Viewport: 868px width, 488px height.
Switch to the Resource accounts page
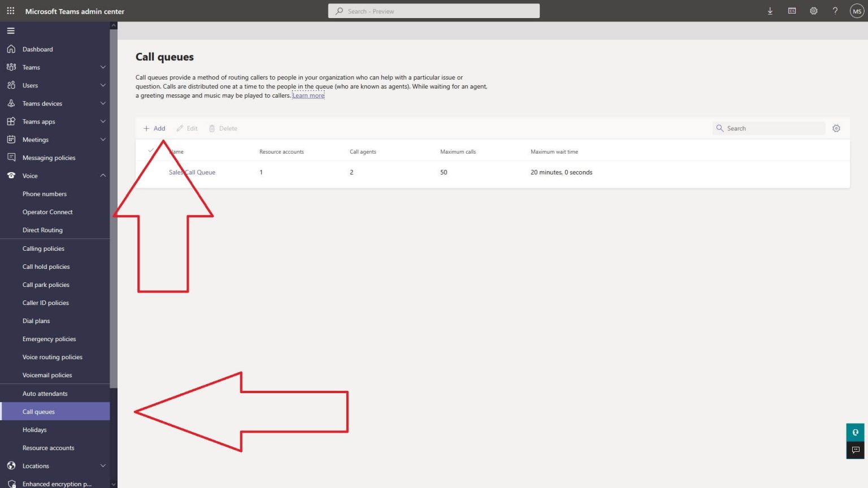coord(48,447)
